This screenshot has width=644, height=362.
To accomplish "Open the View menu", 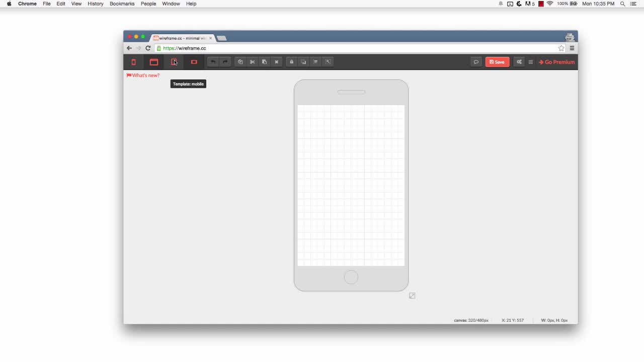I will click(x=76, y=4).
